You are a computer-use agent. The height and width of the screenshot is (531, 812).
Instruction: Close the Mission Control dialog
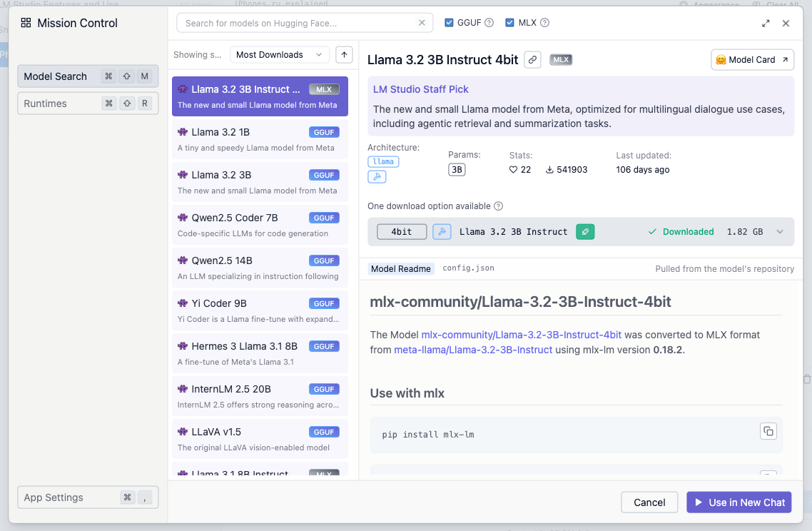(x=786, y=24)
